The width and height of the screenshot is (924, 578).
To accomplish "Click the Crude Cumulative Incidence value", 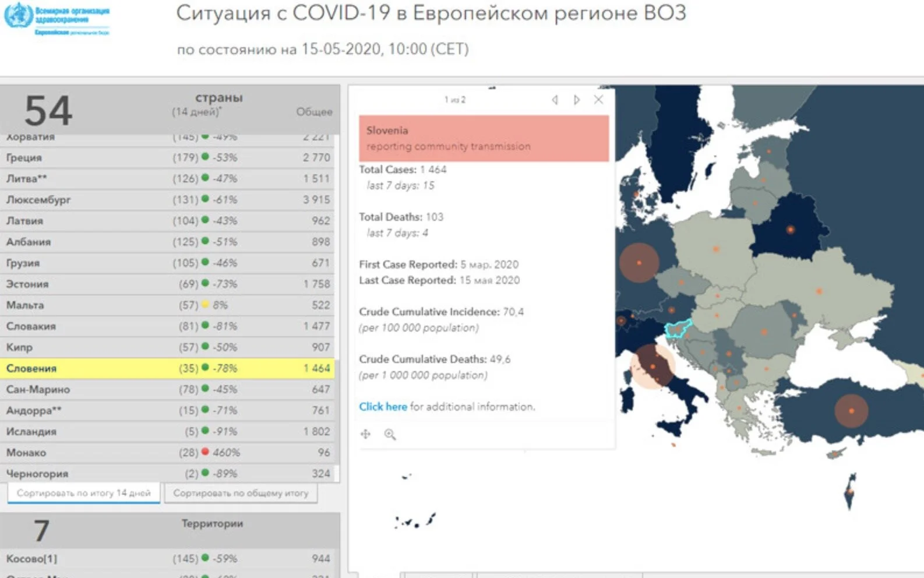I will (x=513, y=312).
